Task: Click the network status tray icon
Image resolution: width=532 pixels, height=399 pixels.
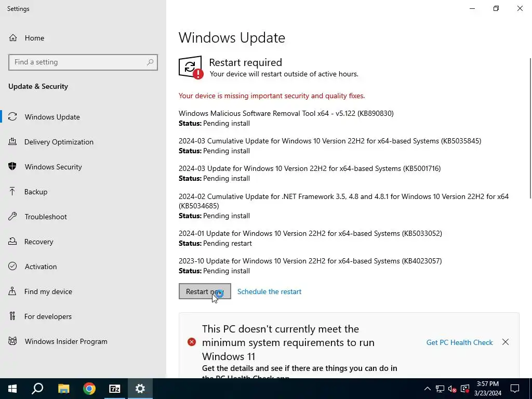Action: tap(440, 389)
